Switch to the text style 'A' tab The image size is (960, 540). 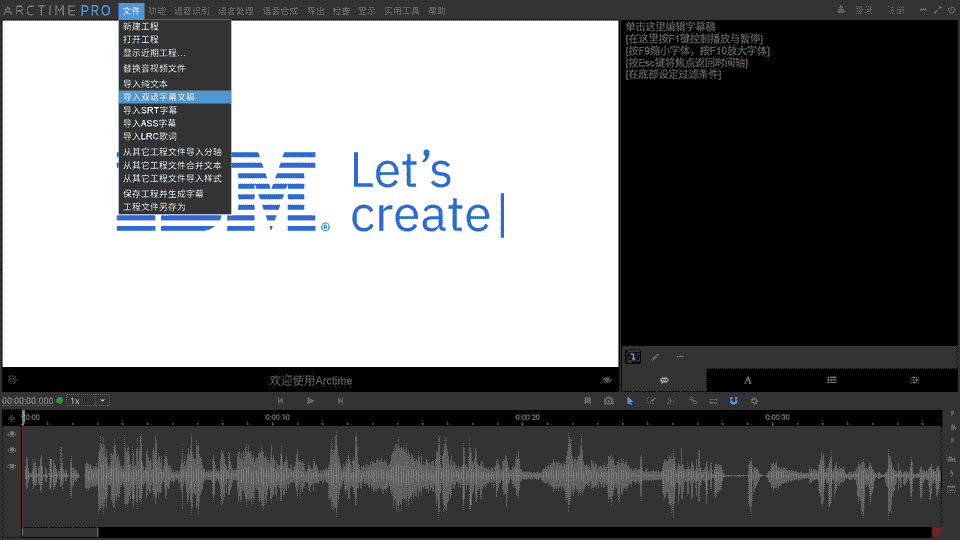click(x=747, y=380)
